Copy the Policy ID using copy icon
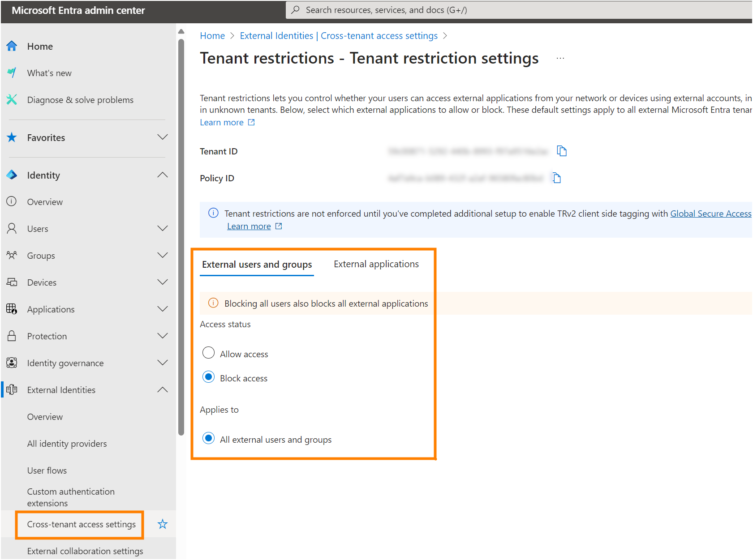Image resolution: width=753 pixels, height=560 pixels. [x=557, y=178]
